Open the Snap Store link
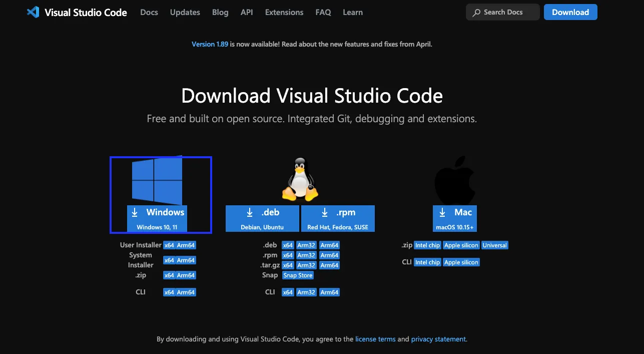Image resolution: width=644 pixels, height=354 pixels. click(x=298, y=275)
